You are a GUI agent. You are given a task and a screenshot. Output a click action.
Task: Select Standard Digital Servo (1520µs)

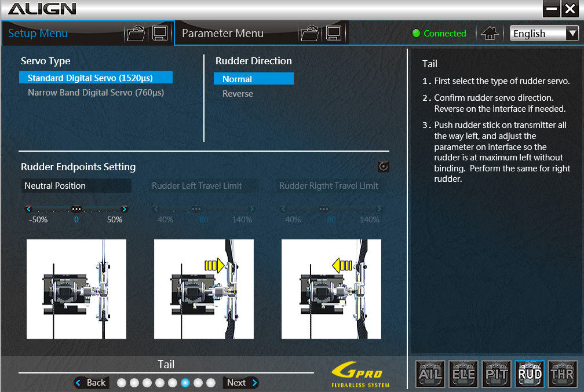tap(96, 78)
